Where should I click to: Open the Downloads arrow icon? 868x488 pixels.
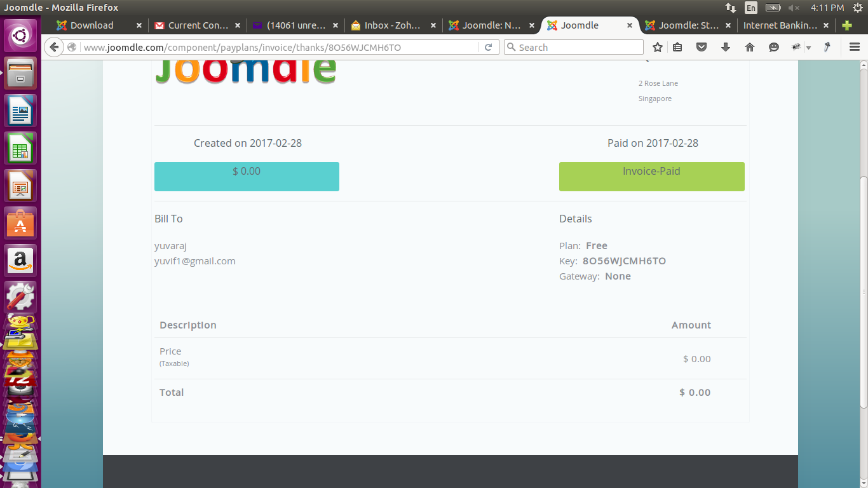(x=726, y=47)
